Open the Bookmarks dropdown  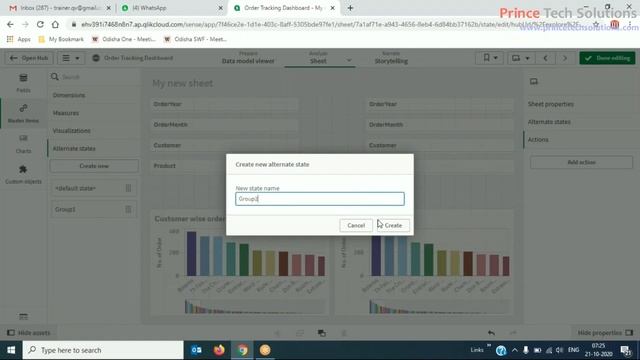pyautogui.click(x=490, y=58)
